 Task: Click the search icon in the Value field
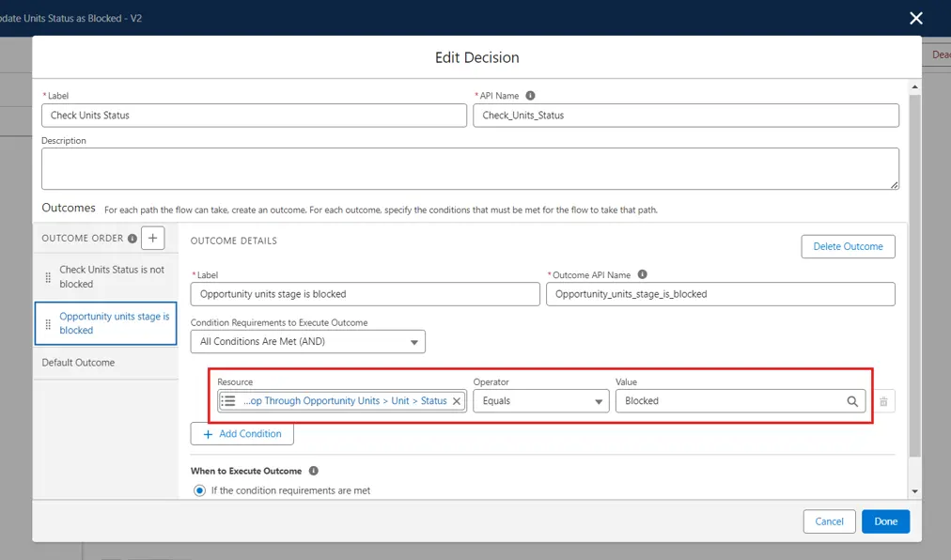point(852,401)
